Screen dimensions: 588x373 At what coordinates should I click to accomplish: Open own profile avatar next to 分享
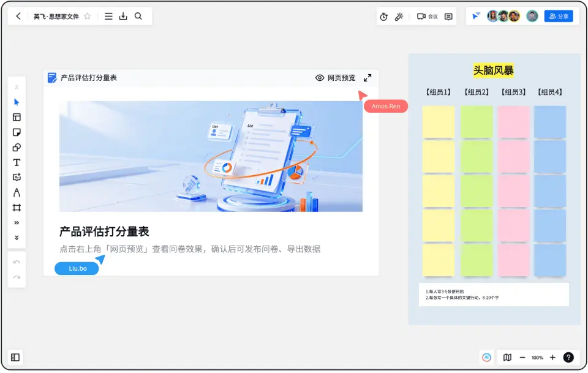coord(532,16)
